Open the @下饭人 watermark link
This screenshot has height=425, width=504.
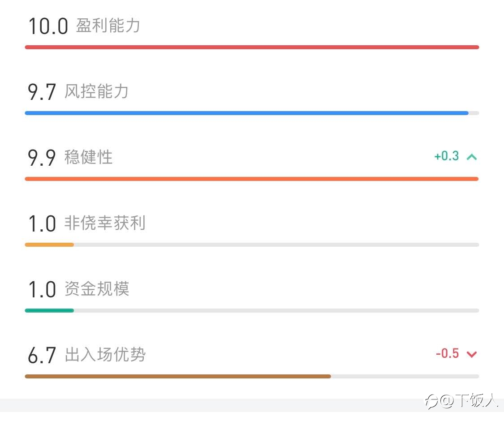pos(469,400)
